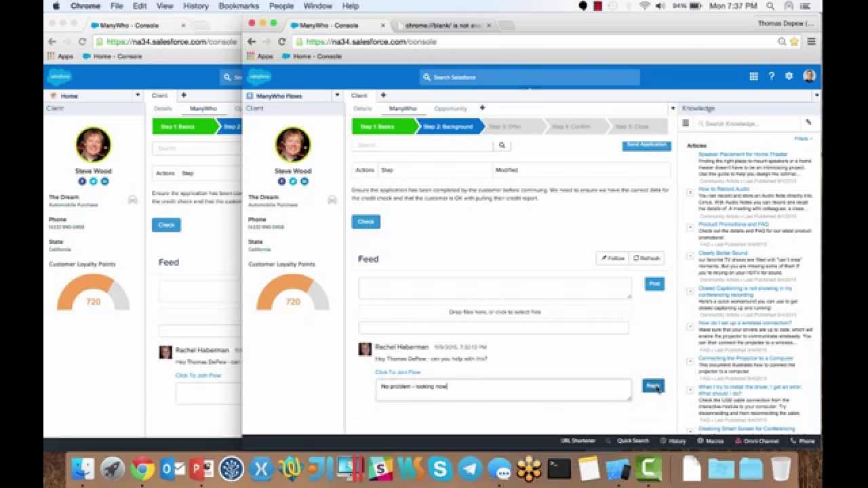Open the Salesforce help question mark icon

(x=771, y=77)
